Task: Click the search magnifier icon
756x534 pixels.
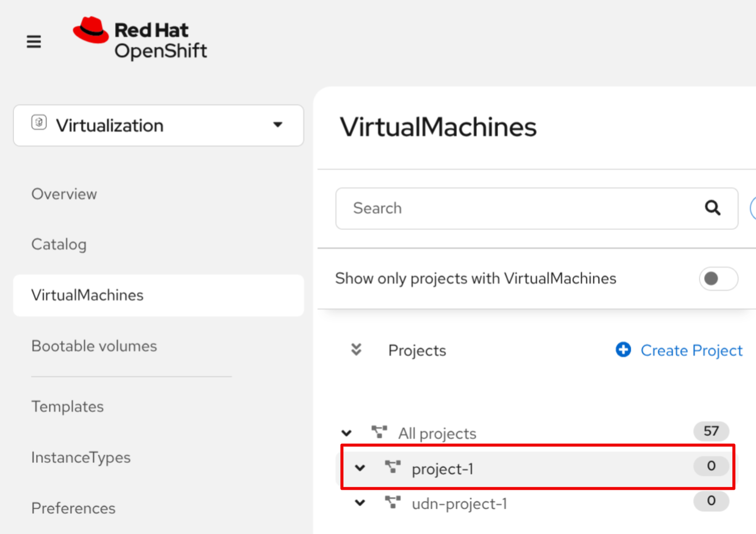Action: 712,208
